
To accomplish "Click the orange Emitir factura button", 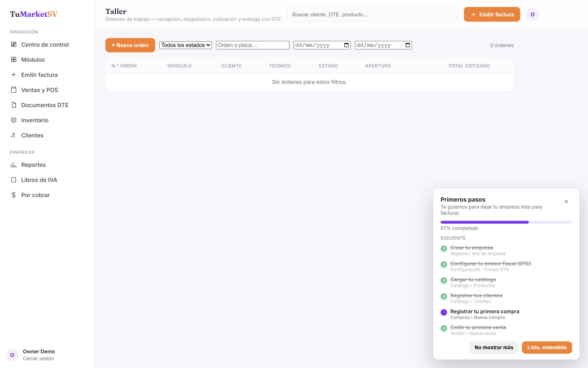I will click(492, 14).
